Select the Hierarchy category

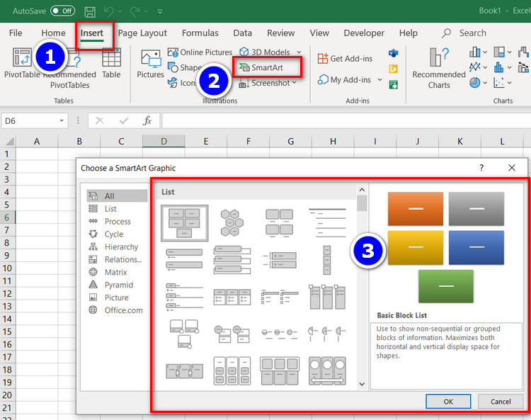(x=117, y=247)
